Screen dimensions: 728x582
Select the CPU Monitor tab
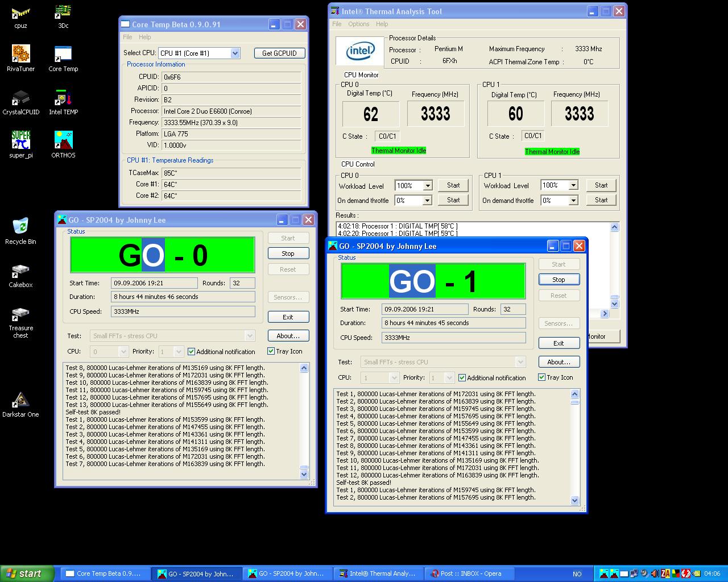(361, 74)
